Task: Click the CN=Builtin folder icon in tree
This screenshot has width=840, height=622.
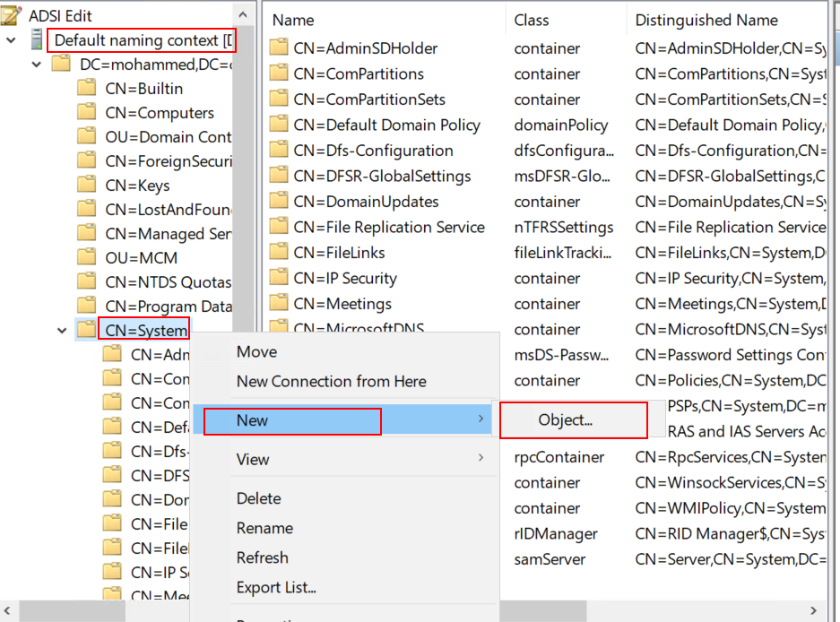Action: (87, 88)
